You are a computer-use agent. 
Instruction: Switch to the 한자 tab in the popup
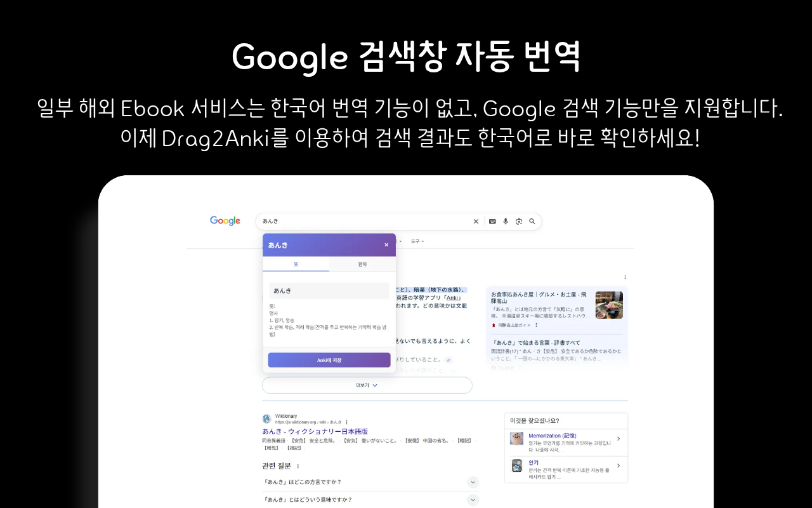362,264
